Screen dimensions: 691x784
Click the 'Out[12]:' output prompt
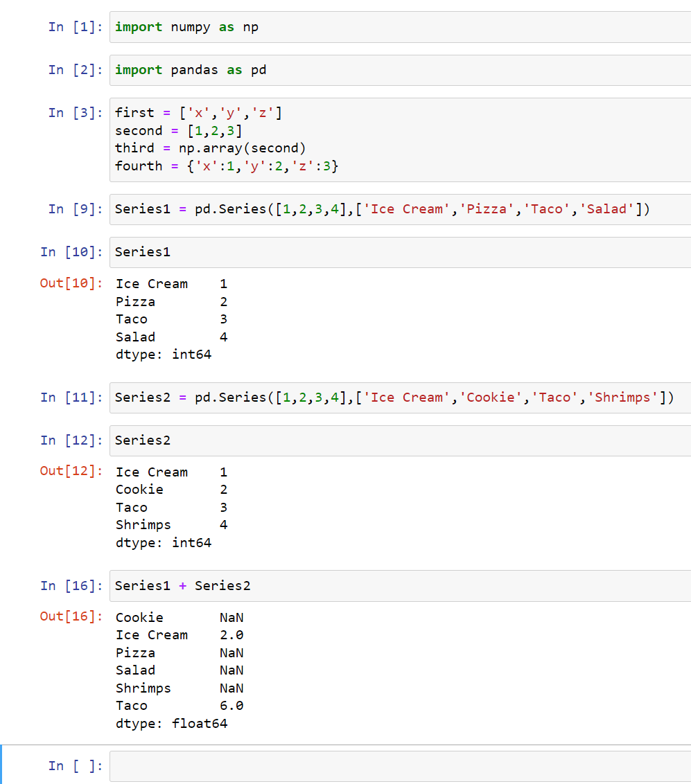71,471
